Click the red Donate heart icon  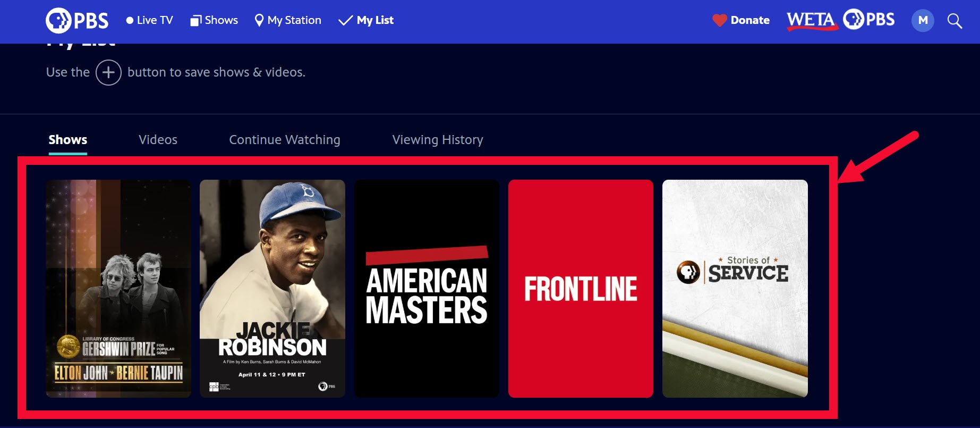coord(719,21)
